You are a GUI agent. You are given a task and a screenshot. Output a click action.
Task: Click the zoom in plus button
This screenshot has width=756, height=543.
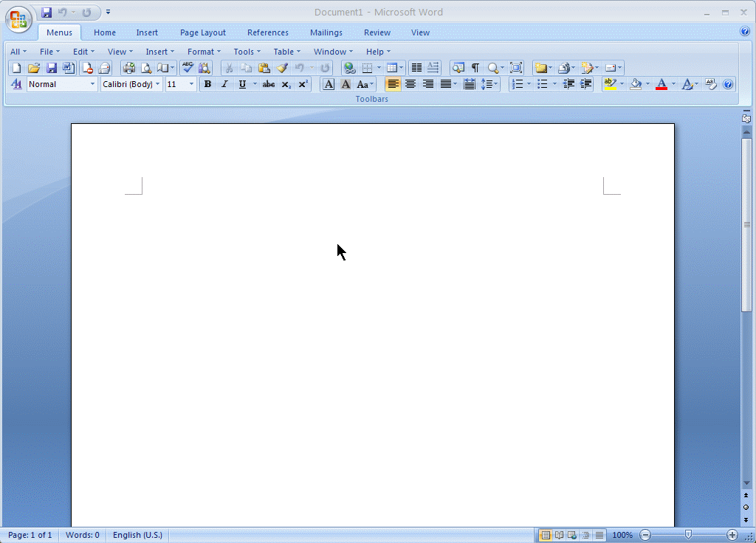click(x=732, y=535)
